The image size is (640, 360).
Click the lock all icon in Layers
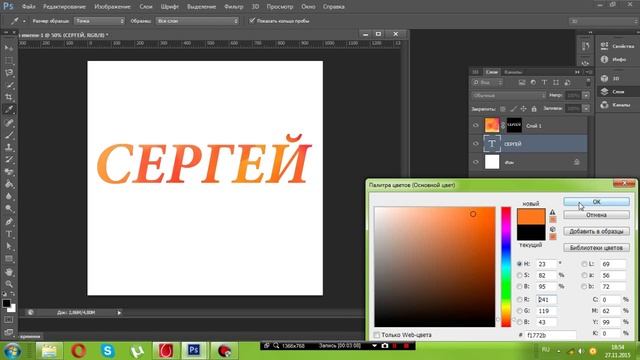click(534, 109)
